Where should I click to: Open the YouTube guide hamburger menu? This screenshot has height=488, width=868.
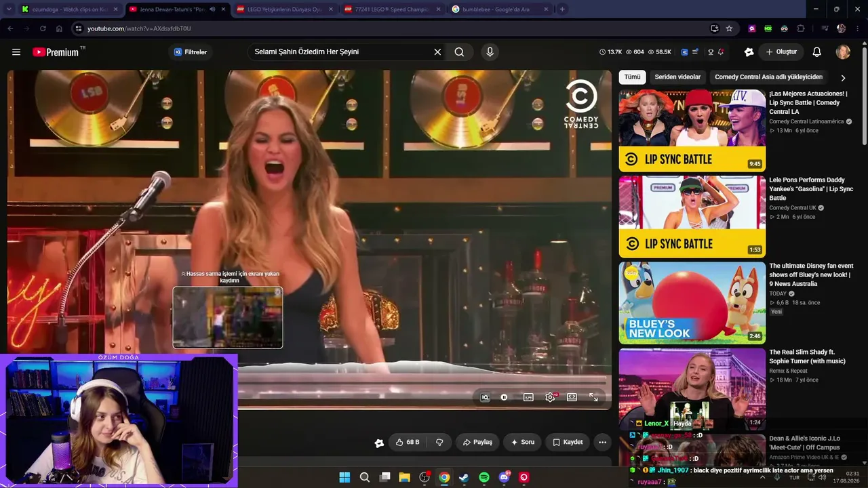[x=16, y=52]
